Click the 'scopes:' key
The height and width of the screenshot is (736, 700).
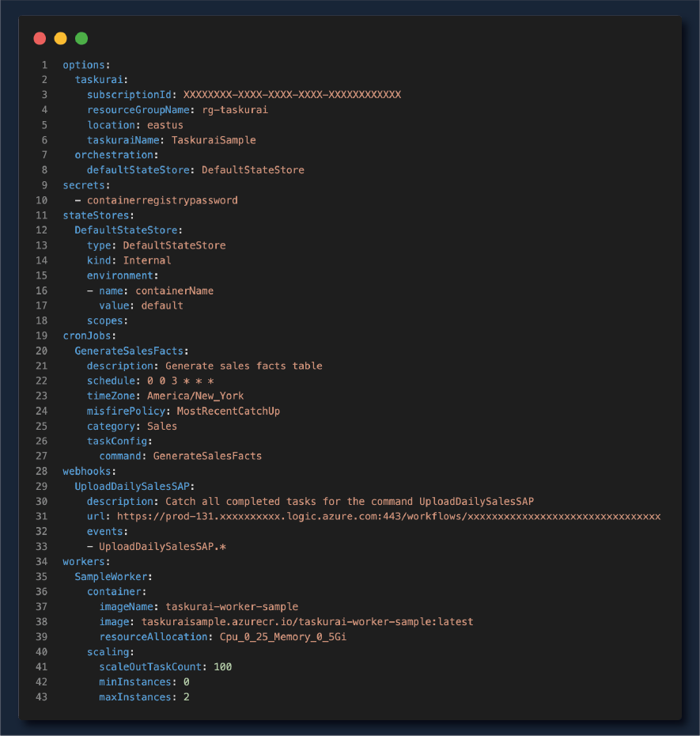[x=108, y=321]
